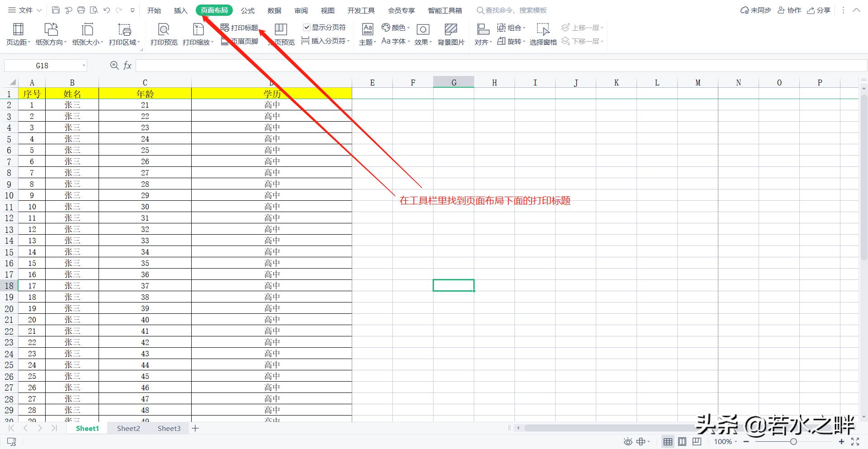Toggle 页面布局 view in the status bar

[x=682, y=441]
